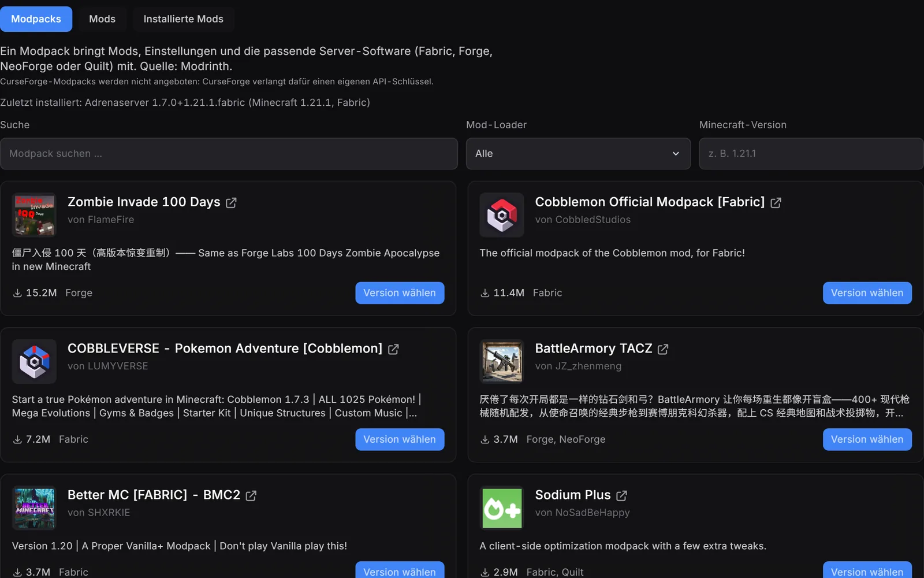The height and width of the screenshot is (578, 924).
Task: Open external link icon beside BattleArmory TACZ
Action: point(663,349)
